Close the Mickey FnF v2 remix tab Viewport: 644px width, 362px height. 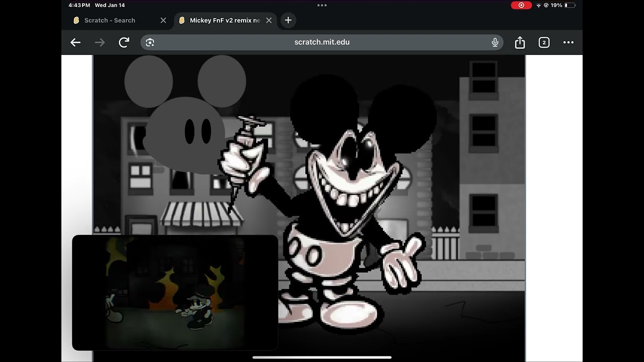pos(269,21)
